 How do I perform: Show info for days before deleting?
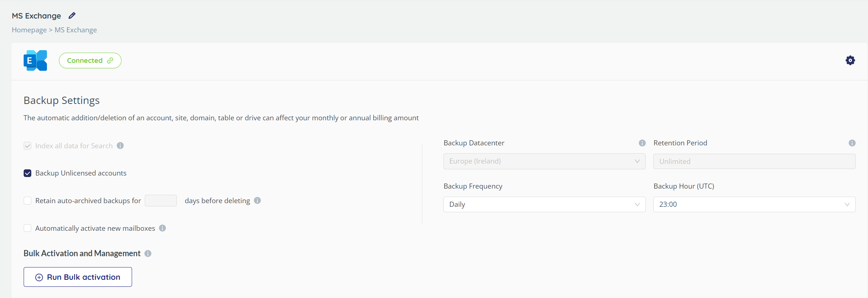coord(258,201)
